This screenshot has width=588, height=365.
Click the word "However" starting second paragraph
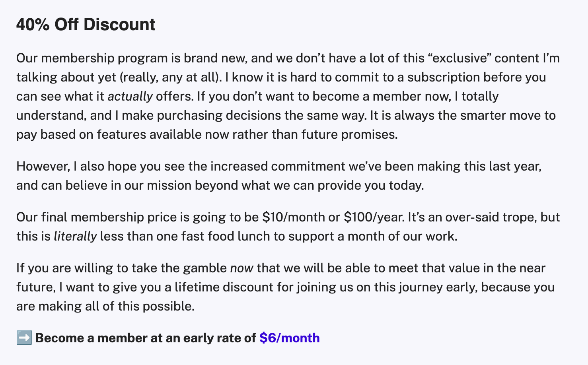(x=43, y=166)
